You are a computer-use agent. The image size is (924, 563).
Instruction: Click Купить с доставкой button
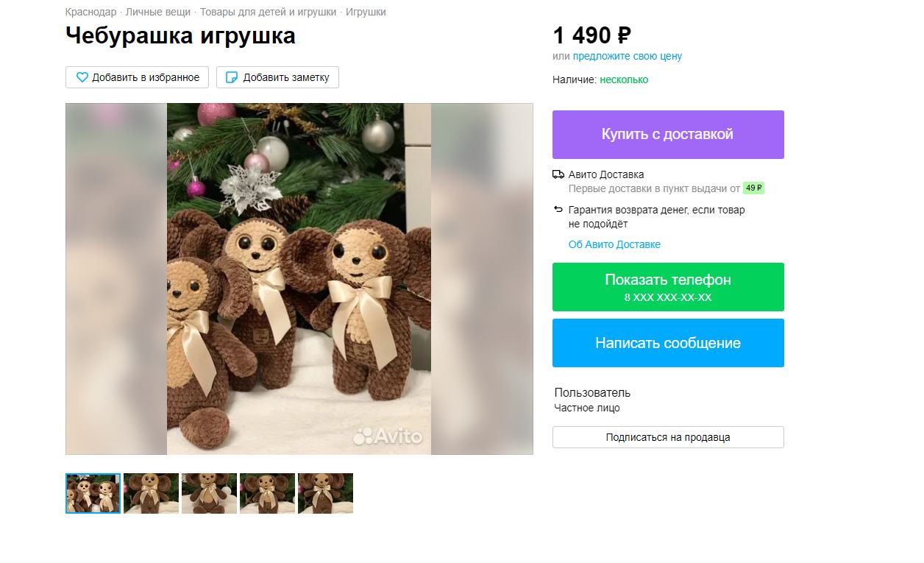point(668,135)
